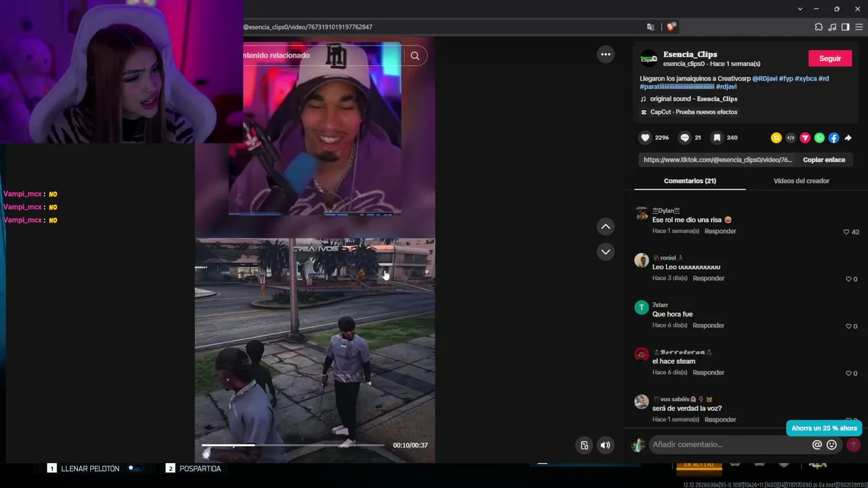Expand the tab search chevron in title bar

800,9
